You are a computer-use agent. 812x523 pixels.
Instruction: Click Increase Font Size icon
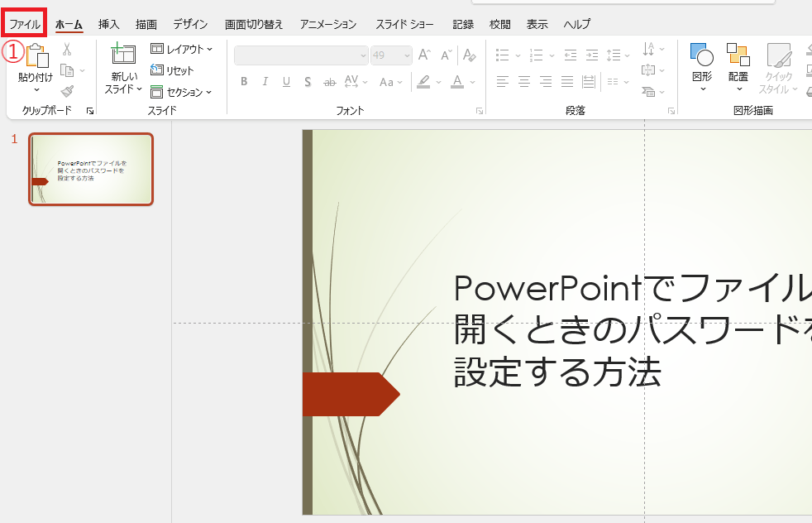coord(424,55)
